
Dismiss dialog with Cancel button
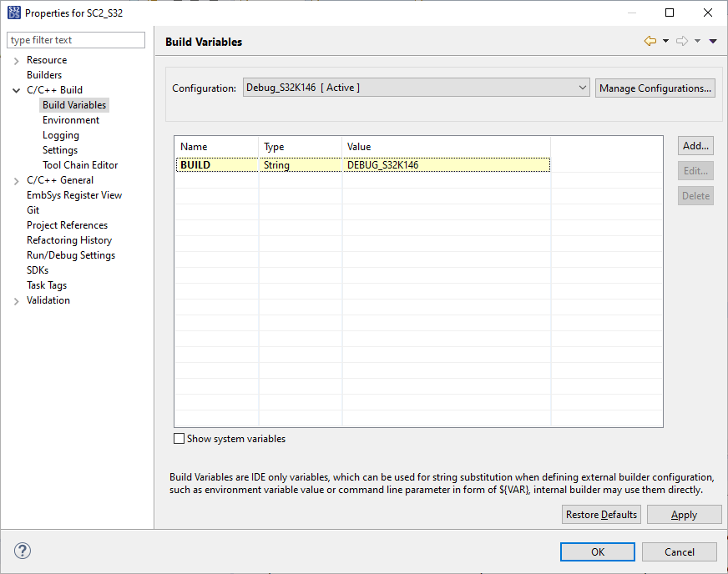click(680, 551)
